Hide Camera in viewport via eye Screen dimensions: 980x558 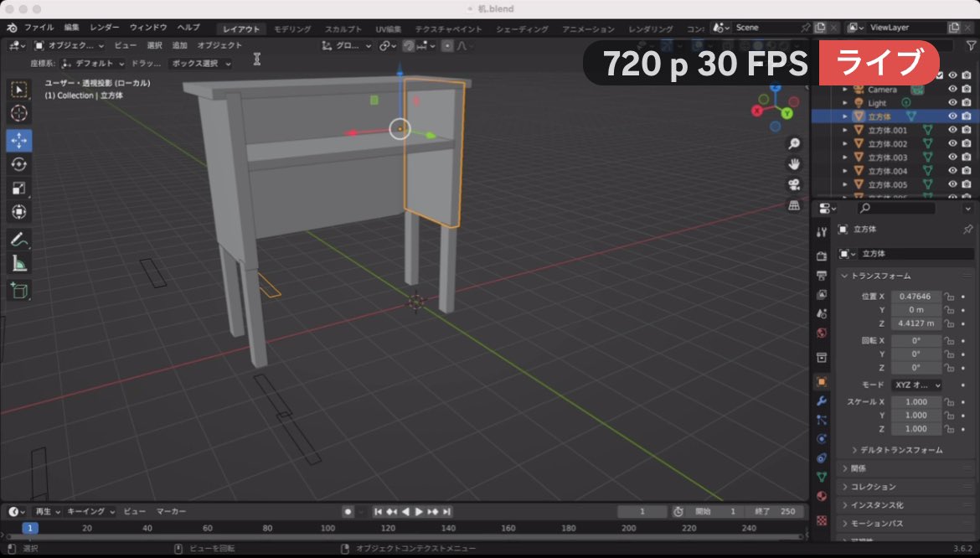coord(952,90)
